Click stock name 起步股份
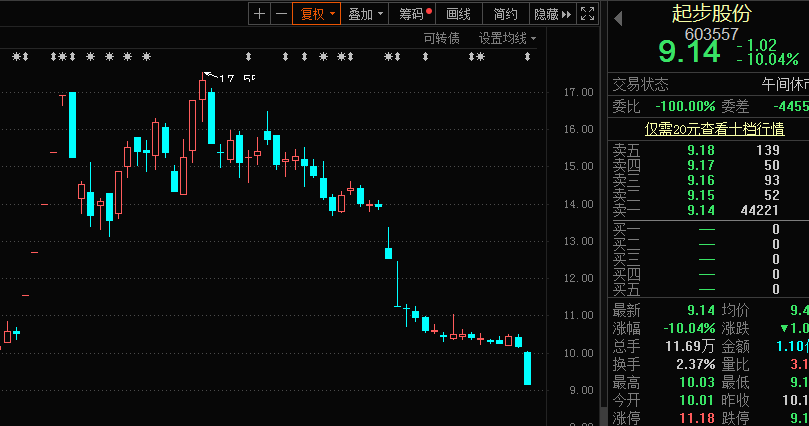The width and height of the screenshot is (809, 426). (x=711, y=13)
